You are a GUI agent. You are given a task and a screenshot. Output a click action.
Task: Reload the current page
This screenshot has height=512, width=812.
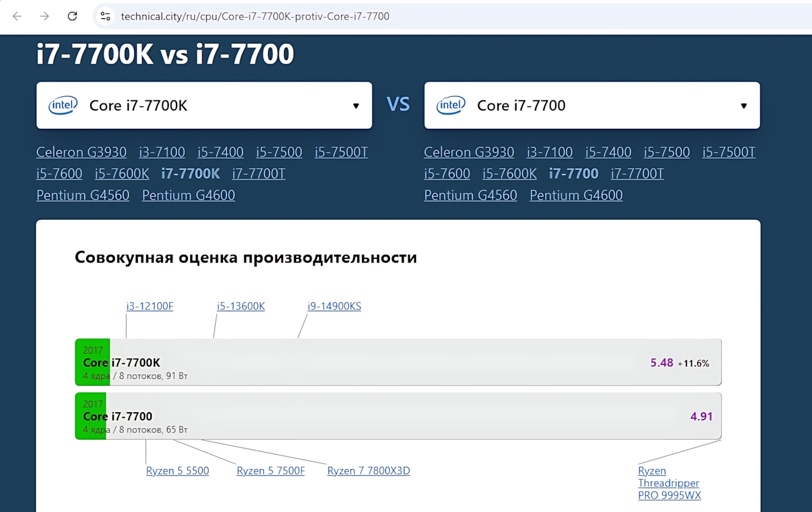(73, 16)
